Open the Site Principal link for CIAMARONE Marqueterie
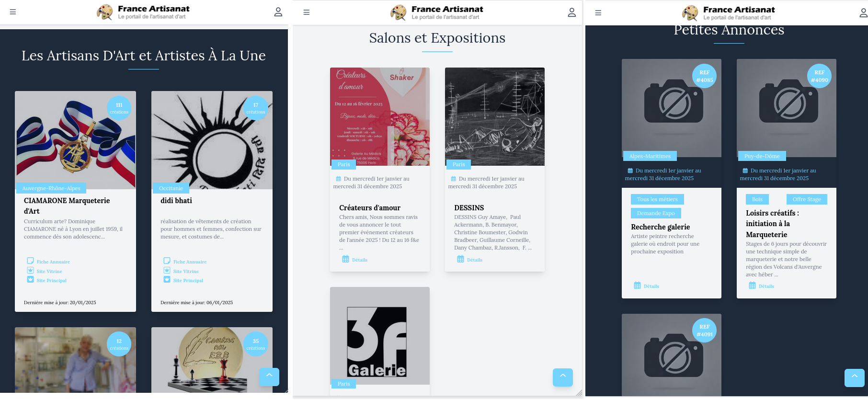The width and height of the screenshot is (868, 400). coord(51,280)
